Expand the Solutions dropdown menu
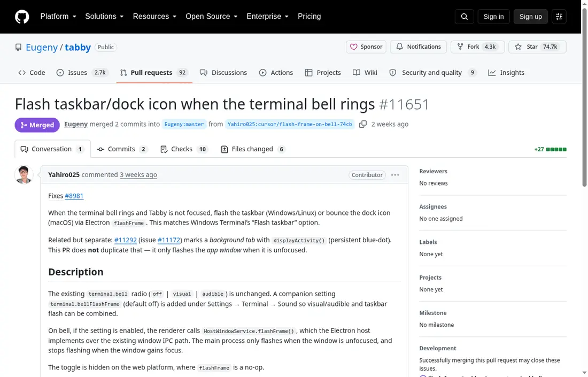 (x=104, y=17)
